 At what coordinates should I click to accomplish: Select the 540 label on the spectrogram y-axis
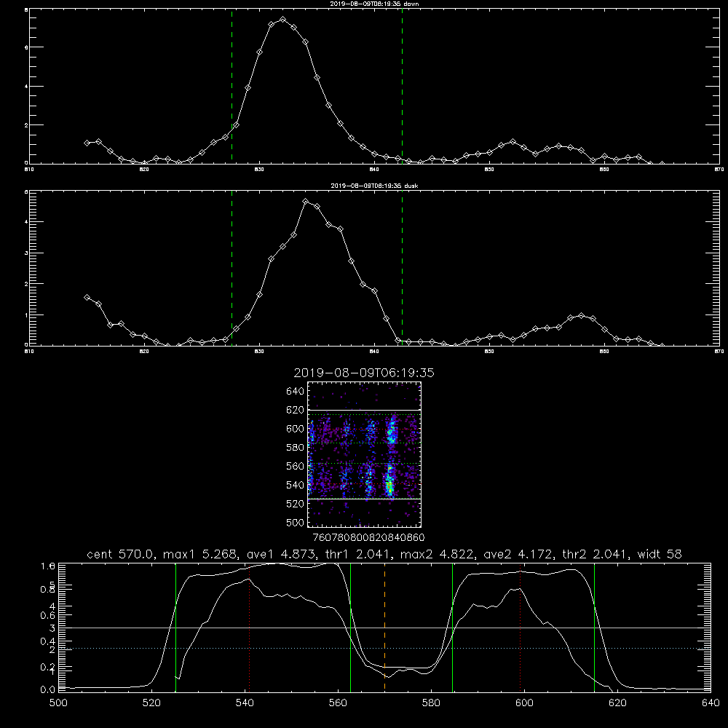(296, 485)
